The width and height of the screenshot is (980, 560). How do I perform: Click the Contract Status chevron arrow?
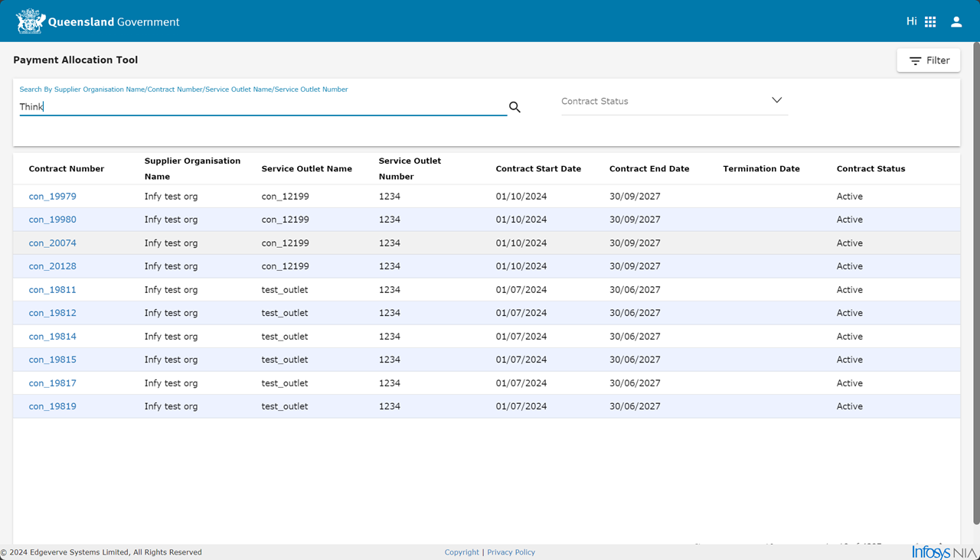click(x=776, y=100)
